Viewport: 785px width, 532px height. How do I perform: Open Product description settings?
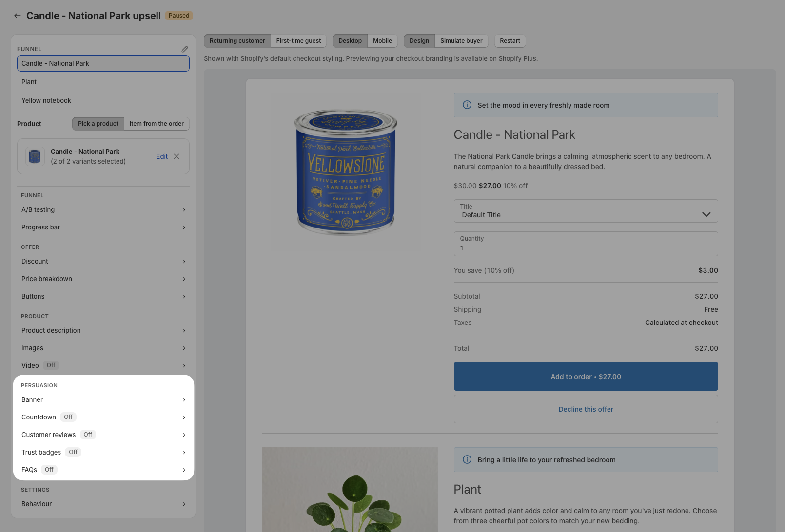(103, 330)
